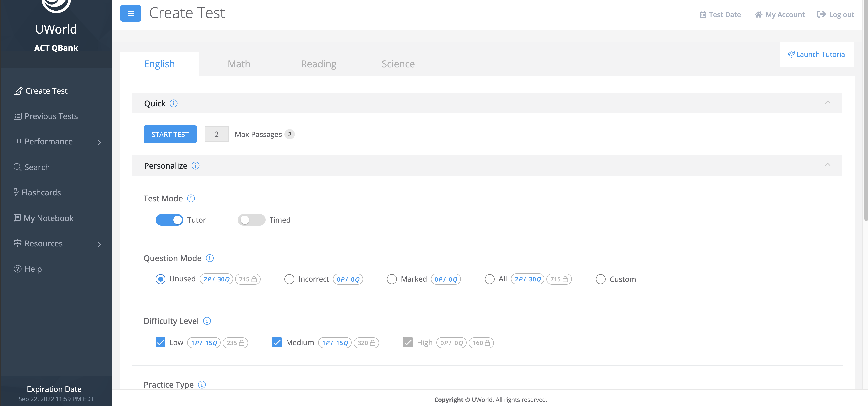Viewport: 868px width, 406px height.
Task: Open the Test Mode info icon
Action: pos(191,198)
